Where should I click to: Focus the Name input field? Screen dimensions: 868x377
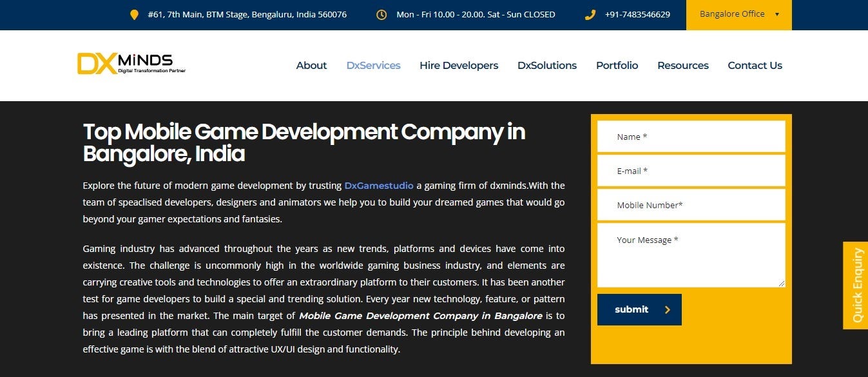[691, 137]
